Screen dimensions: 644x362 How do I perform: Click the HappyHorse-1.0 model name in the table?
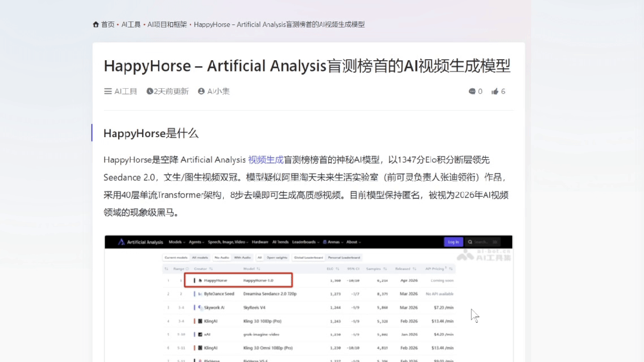point(258,281)
